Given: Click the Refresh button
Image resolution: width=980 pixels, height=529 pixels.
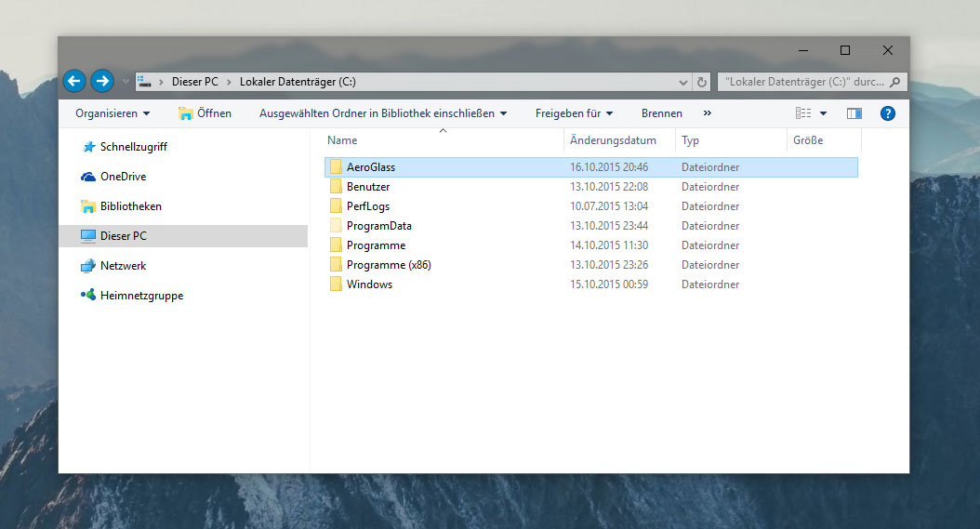Looking at the screenshot, I should tap(702, 82).
